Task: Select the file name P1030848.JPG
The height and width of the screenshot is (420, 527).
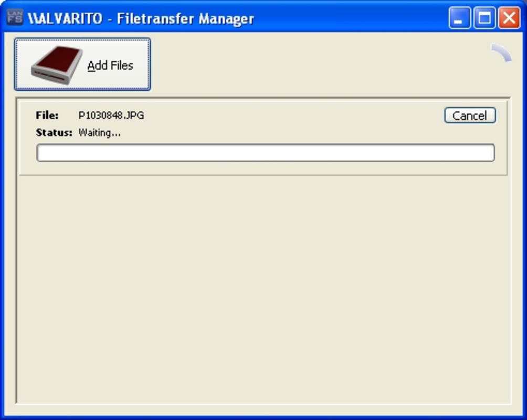Action: pos(111,115)
